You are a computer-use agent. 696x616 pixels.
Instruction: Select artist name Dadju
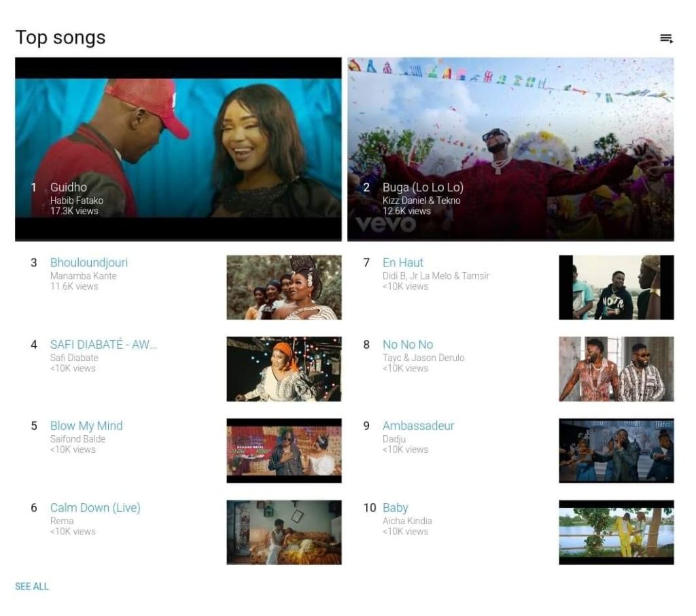tap(394, 439)
